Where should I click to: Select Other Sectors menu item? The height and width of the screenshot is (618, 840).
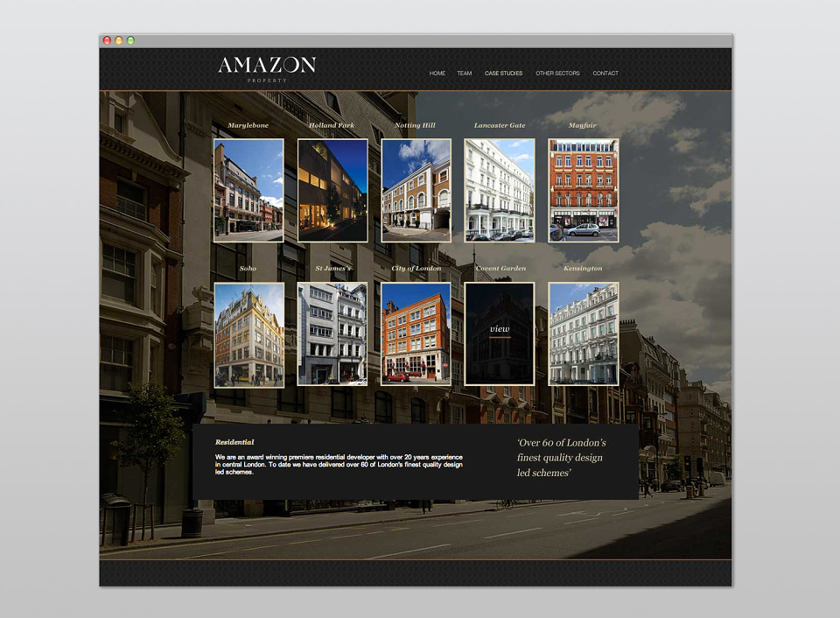[x=557, y=74]
